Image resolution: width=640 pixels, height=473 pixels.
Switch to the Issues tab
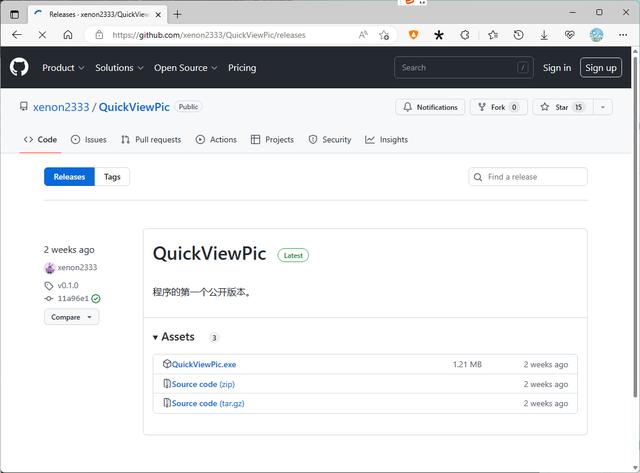pos(89,140)
